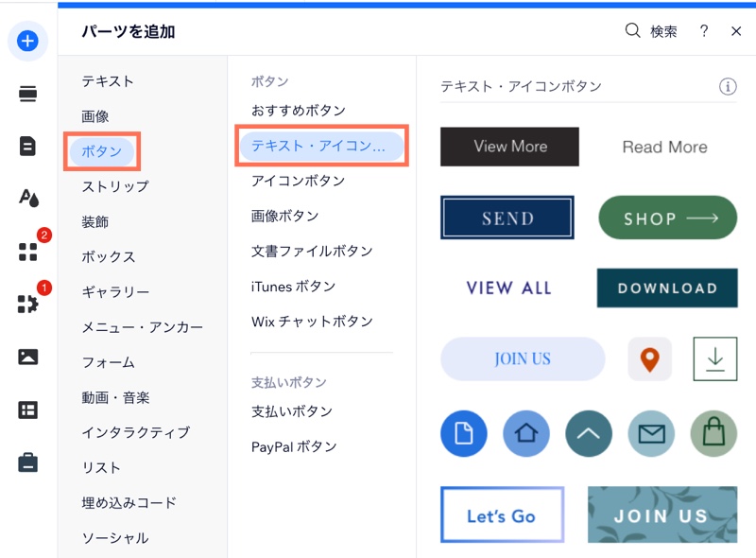Click the info icon beside テキスト・アイコンボタン

coord(728,87)
